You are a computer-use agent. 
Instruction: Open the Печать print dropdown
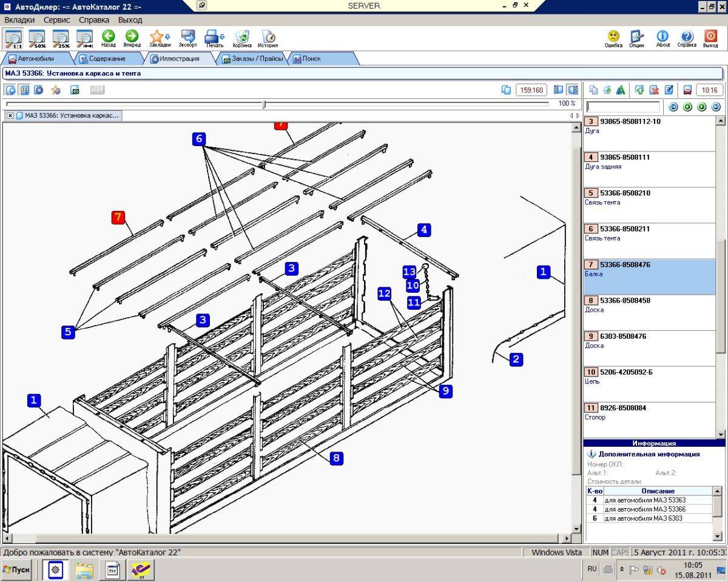pos(214,39)
